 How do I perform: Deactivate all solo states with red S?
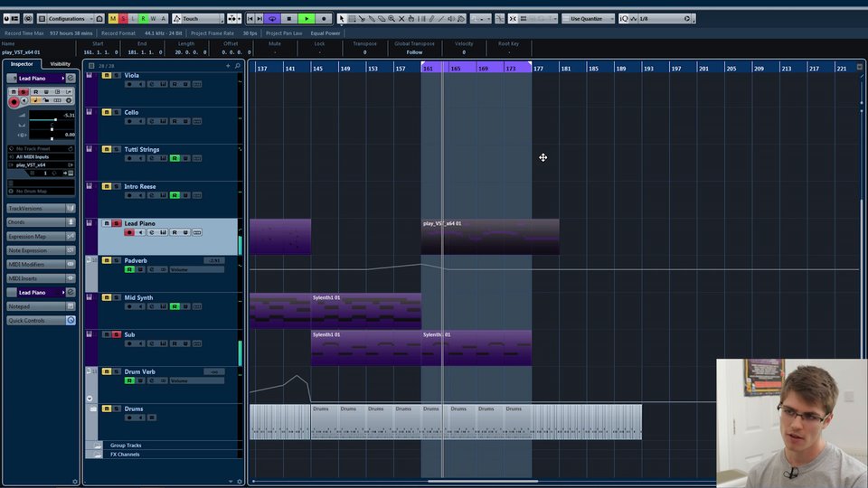[123, 18]
